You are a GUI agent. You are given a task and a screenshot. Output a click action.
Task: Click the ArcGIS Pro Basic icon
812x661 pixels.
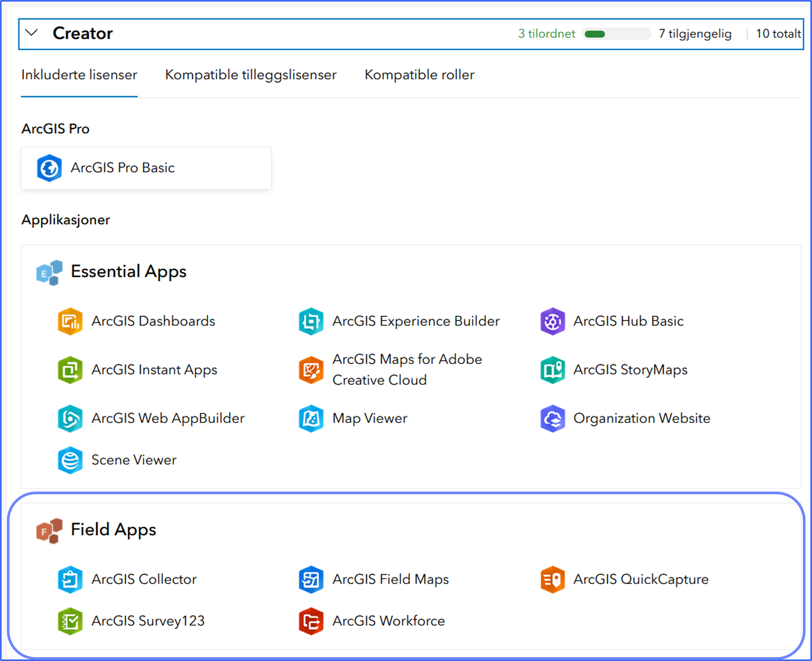pyautogui.click(x=49, y=168)
